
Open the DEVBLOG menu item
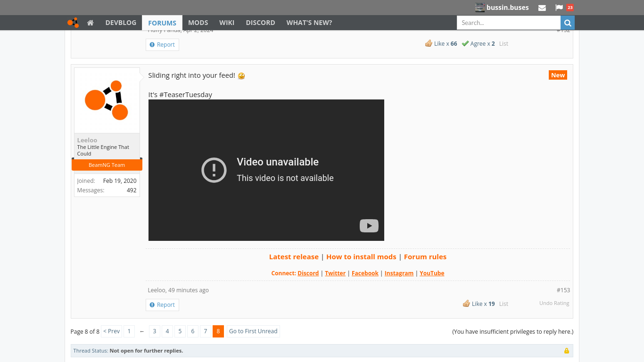tap(121, 23)
